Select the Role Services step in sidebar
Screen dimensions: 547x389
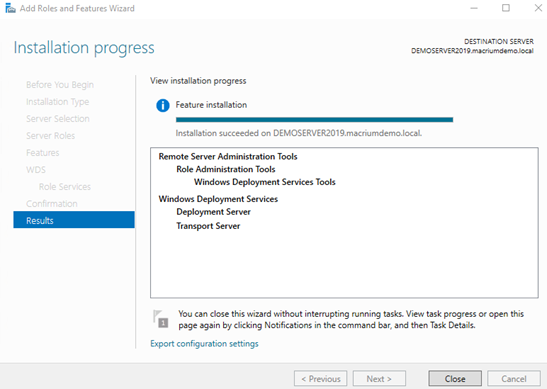pos(65,187)
